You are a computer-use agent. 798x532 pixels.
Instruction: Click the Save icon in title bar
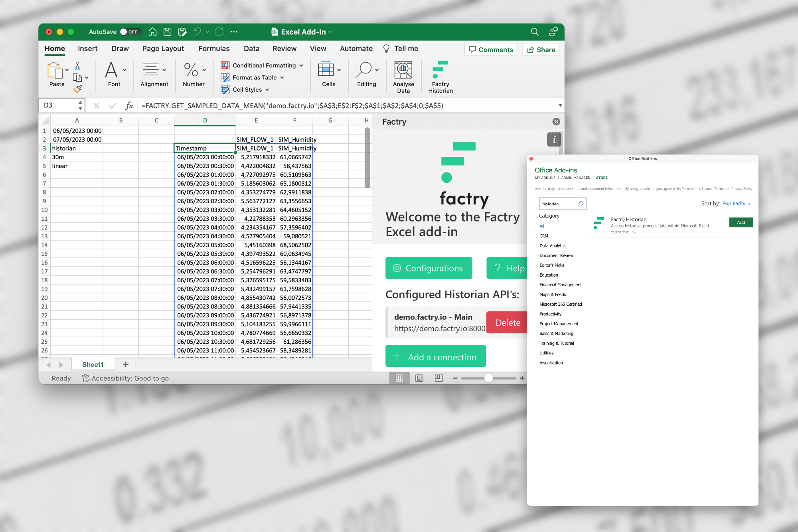pyautogui.click(x=168, y=32)
